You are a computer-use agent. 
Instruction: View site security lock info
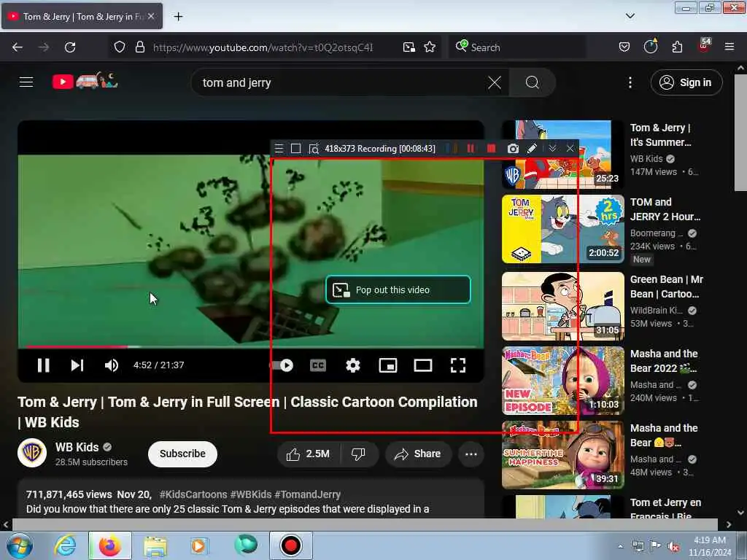click(139, 47)
